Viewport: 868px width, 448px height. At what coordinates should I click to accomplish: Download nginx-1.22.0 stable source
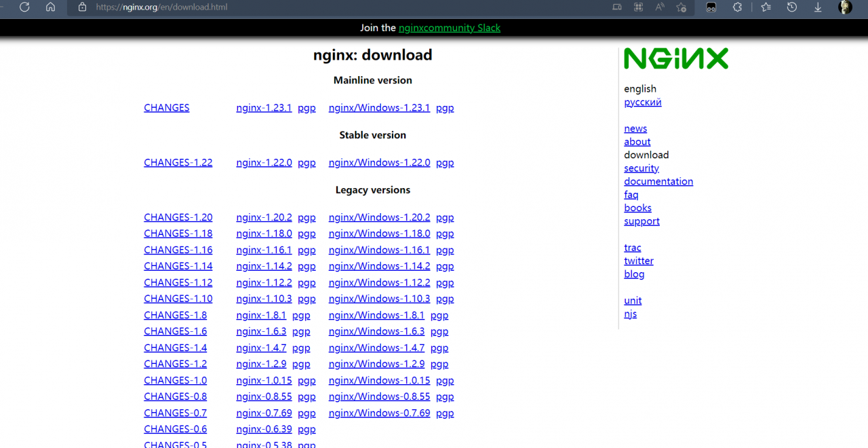tap(264, 163)
